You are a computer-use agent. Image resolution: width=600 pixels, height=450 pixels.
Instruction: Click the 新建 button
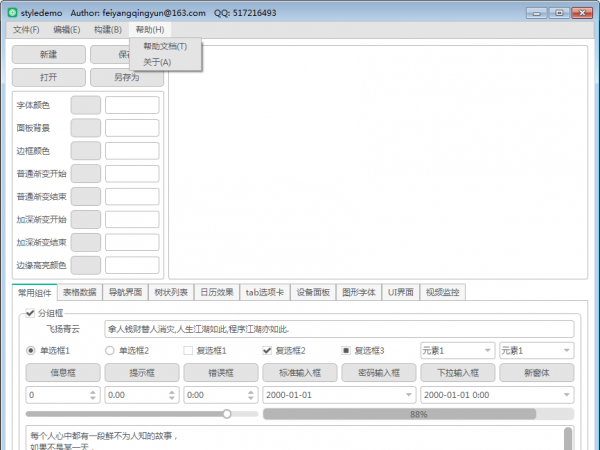48,54
